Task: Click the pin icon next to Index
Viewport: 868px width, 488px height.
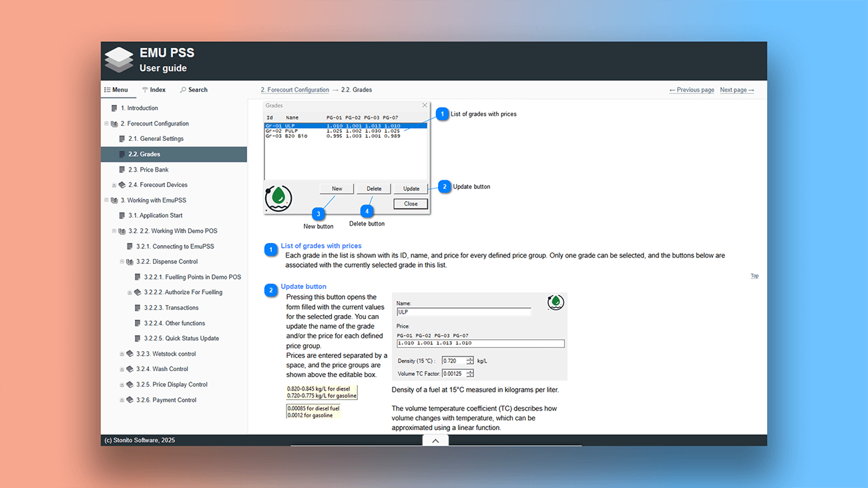Action: [144, 89]
